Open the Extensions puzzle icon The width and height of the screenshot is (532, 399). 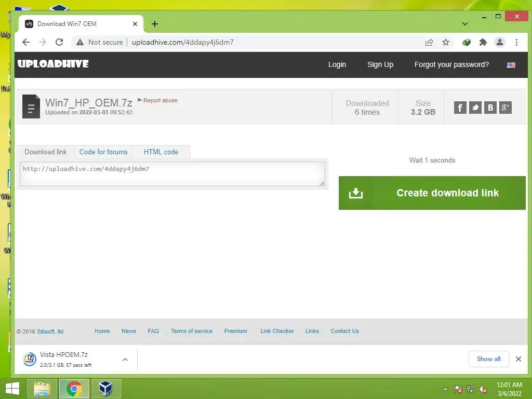[x=483, y=42]
